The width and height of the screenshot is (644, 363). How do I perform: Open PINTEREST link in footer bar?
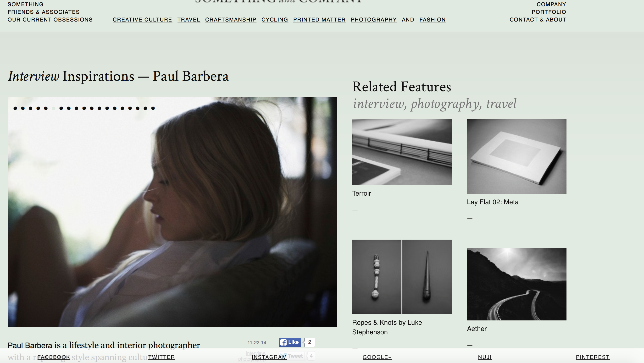tap(593, 357)
